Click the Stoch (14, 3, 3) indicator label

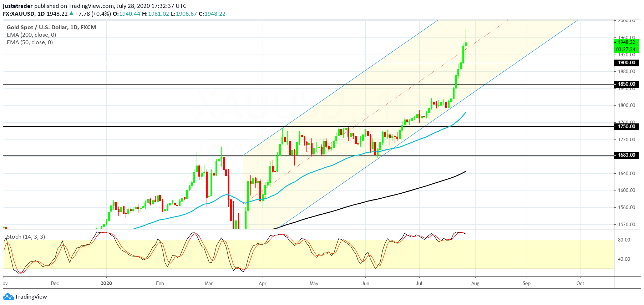(26, 237)
